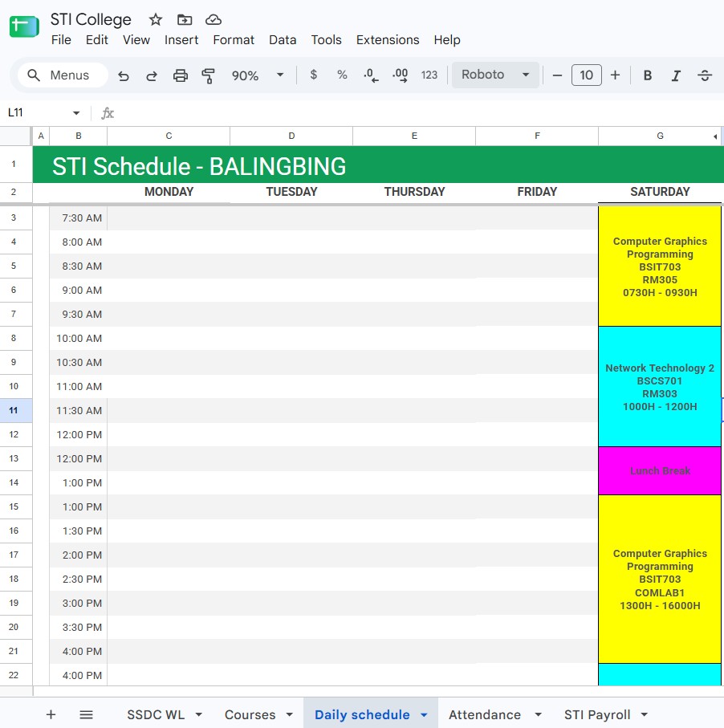Toggle strikethrough formatting

pos(705,75)
